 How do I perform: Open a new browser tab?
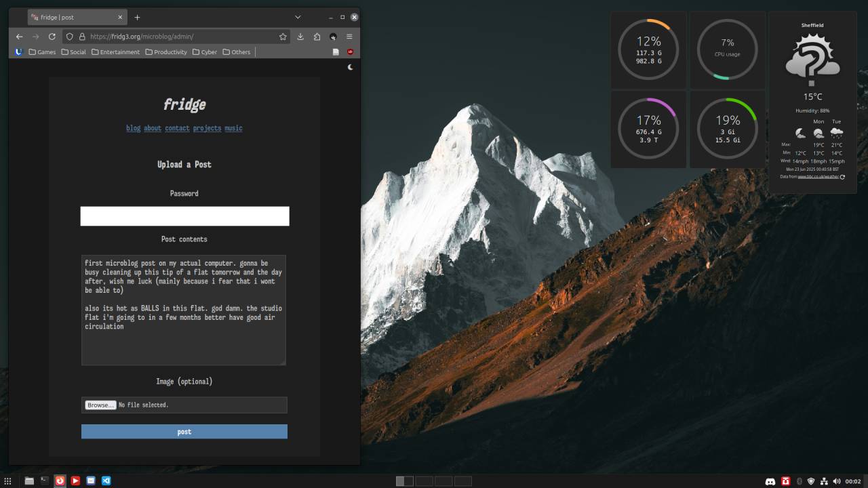point(137,17)
